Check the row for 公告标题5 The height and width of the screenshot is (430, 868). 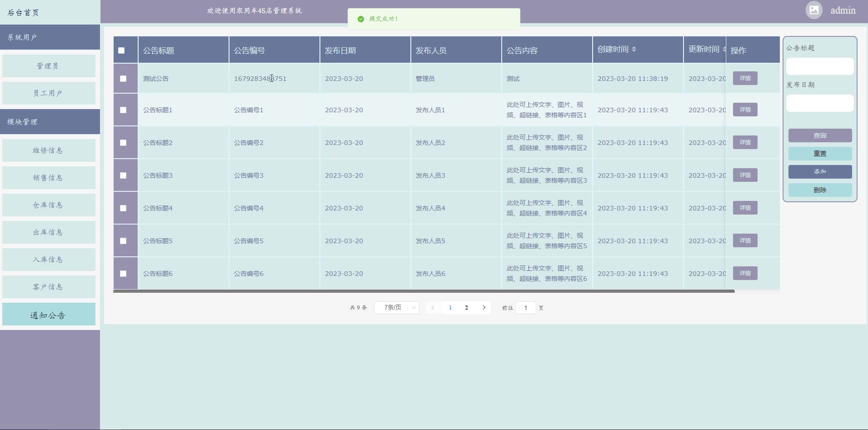123,241
